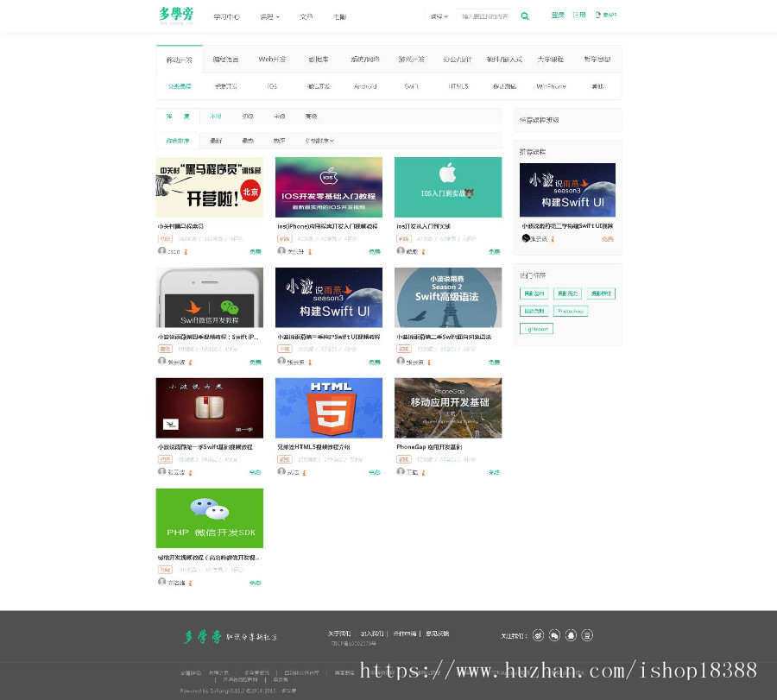
Task: Open the Swift微信开发教程 phone thumbnail
Action: 210,298
